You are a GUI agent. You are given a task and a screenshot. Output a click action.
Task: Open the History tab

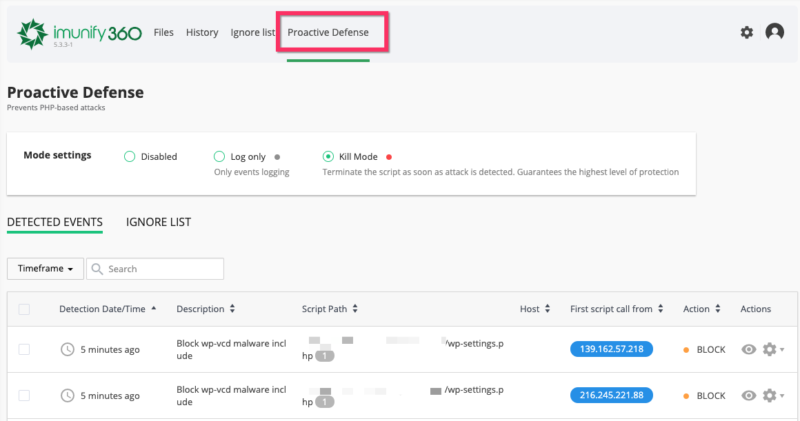[202, 32]
